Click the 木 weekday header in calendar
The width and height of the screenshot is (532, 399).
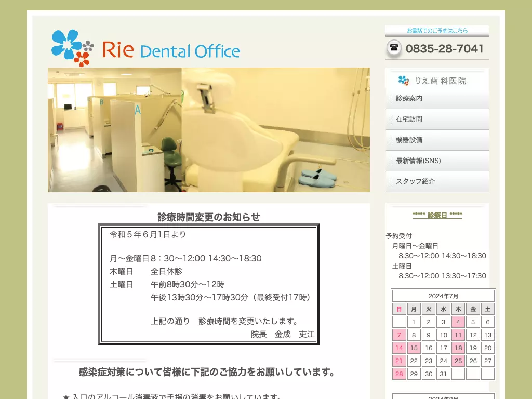tap(458, 309)
